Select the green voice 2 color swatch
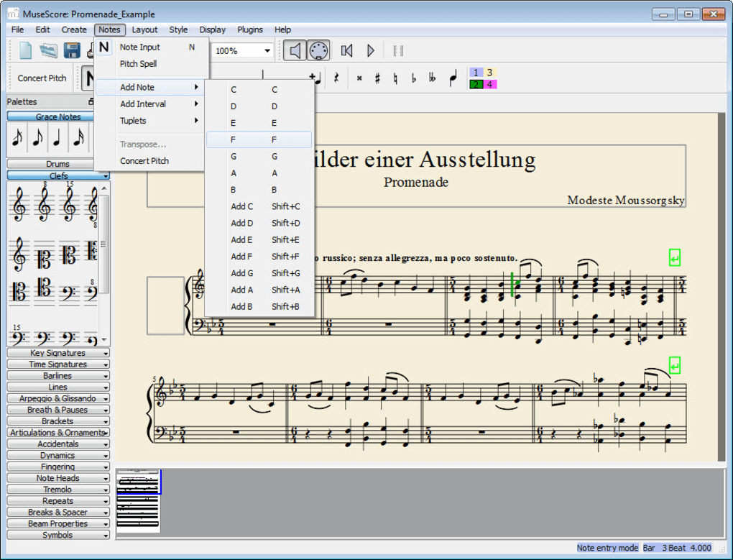 pyautogui.click(x=476, y=84)
